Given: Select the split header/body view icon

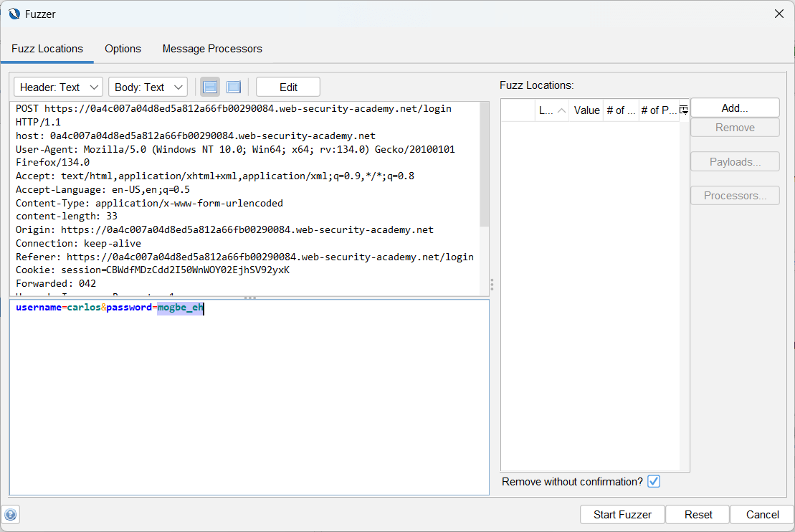Looking at the screenshot, I should 210,87.
